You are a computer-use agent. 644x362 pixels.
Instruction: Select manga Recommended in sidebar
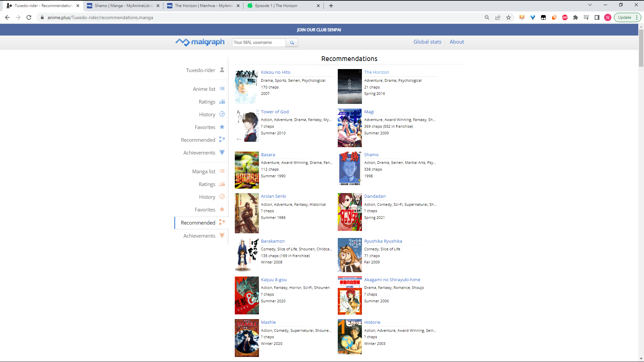[202, 223]
